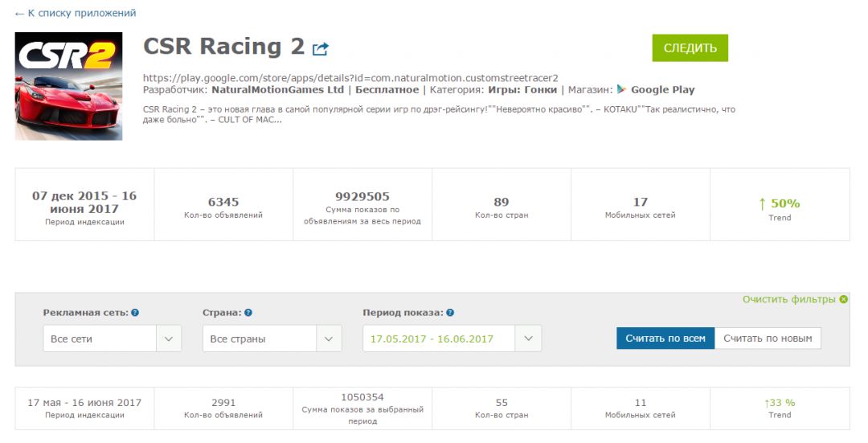This screenshot has width=868, height=443.
Task: Click Очистить фильтры link
Action: [789, 300]
